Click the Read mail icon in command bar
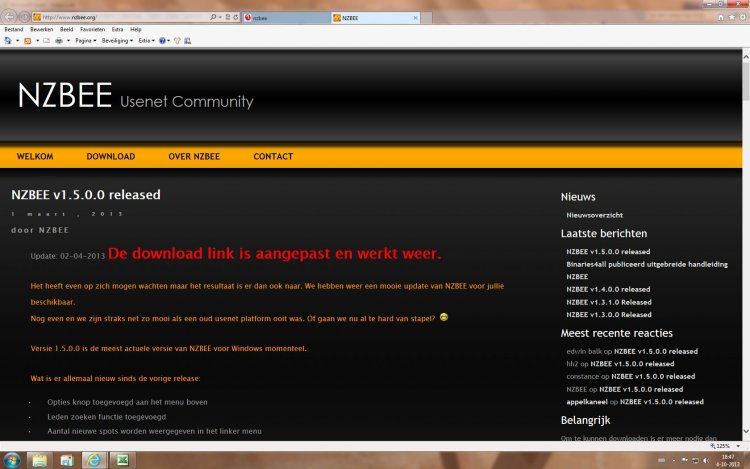 pyautogui.click(x=46, y=41)
